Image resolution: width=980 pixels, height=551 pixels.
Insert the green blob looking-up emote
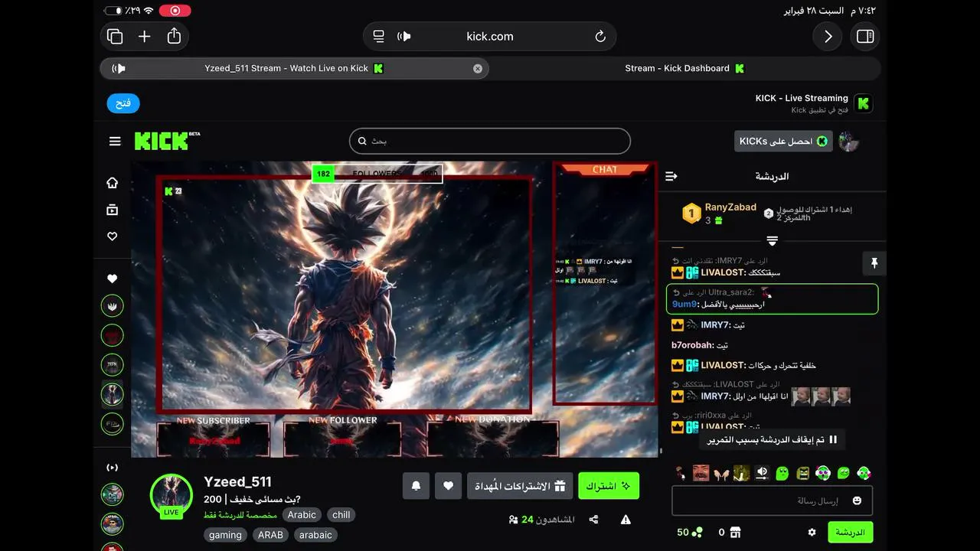(782, 473)
